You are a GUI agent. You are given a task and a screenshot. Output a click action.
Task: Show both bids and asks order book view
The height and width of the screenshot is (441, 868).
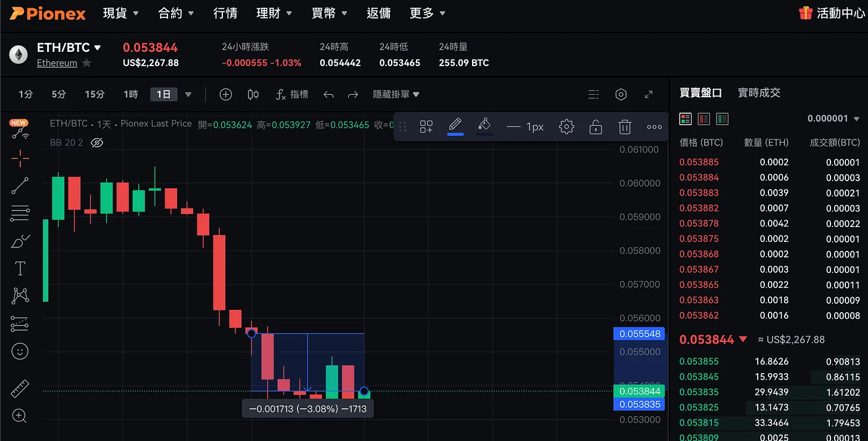click(x=686, y=119)
